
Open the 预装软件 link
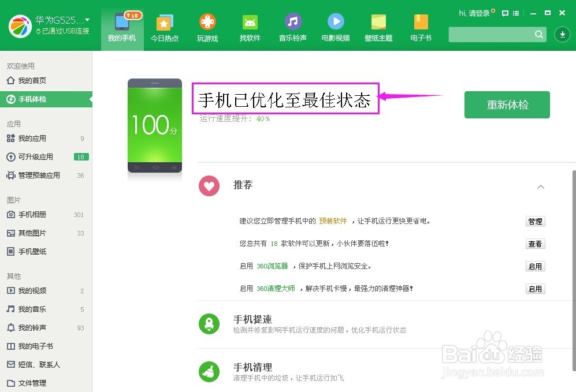click(x=333, y=221)
